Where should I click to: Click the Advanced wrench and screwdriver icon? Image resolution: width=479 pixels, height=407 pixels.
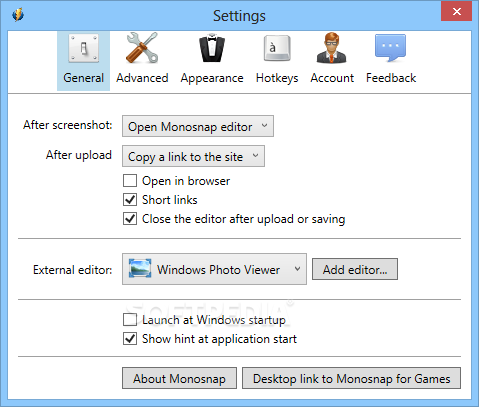[x=142, y=48]
